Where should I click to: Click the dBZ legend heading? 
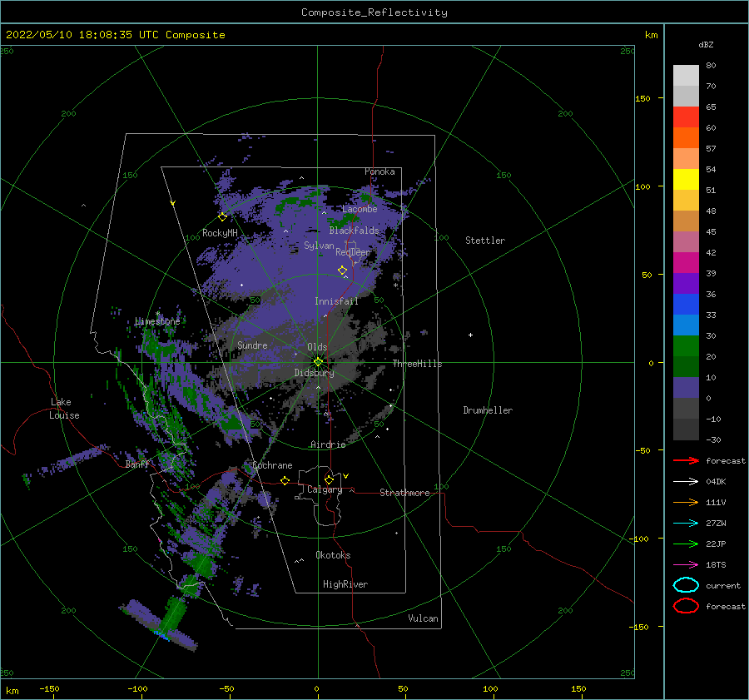(706, 44)
